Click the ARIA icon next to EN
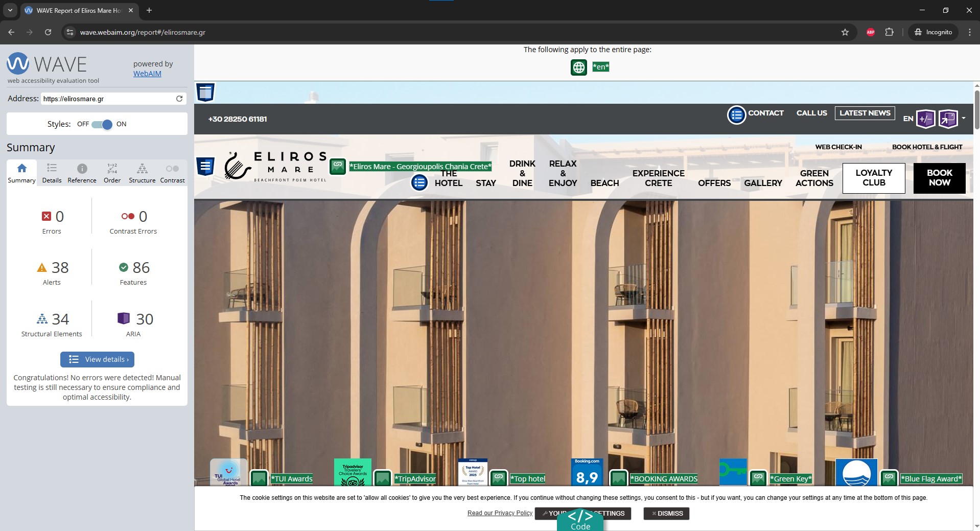This screenshot has width=980, height=531. click(925, 119)
